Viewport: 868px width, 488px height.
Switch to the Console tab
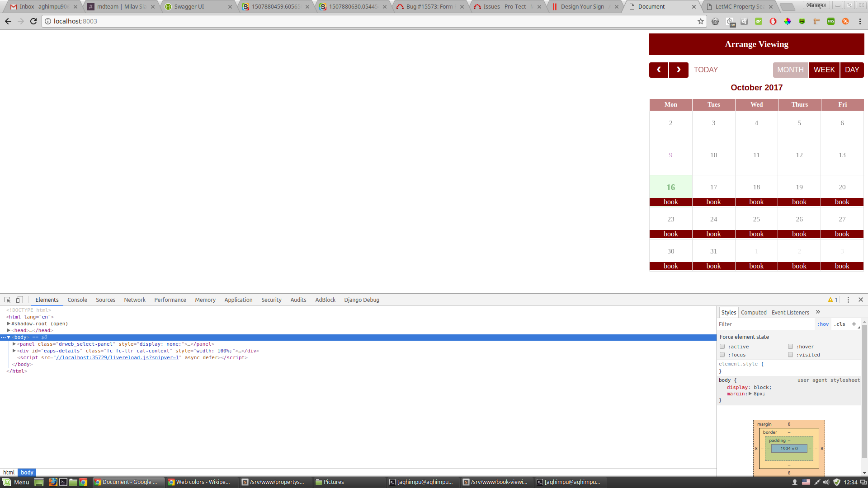pos(77,300)
